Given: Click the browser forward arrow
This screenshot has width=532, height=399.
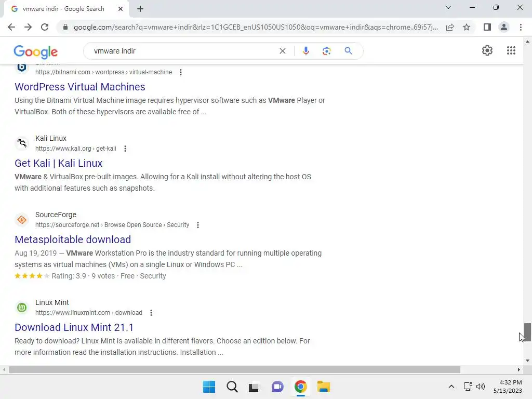Looking at the screenshot, I should pos(28,27).
